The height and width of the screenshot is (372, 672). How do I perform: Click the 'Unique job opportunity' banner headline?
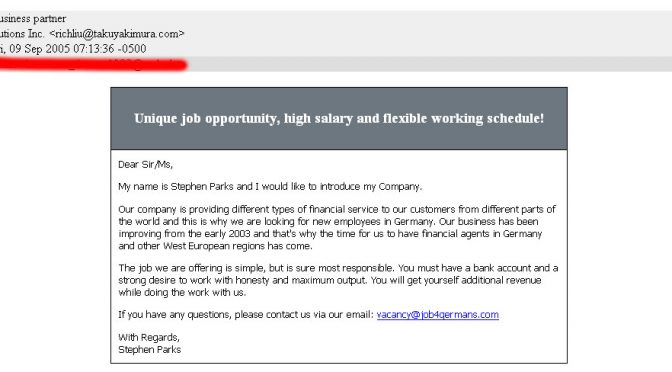point(339,118)
